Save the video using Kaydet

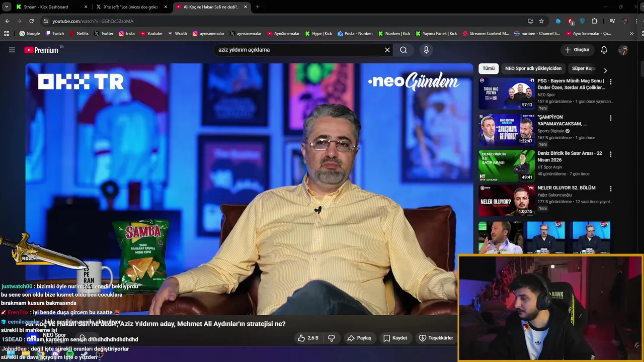395,338
